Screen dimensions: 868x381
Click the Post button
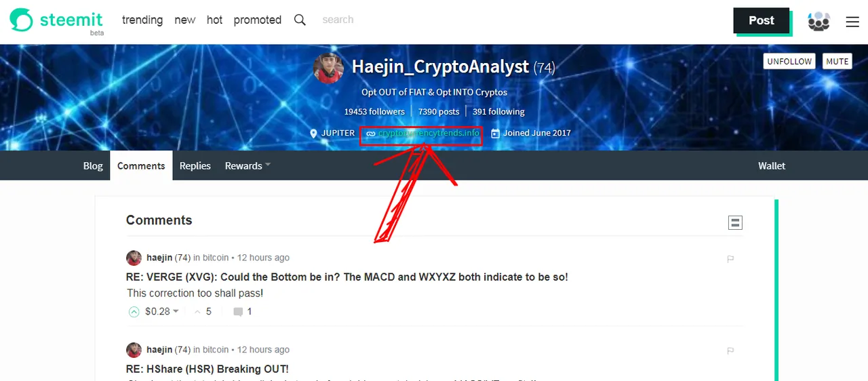pyautogui.click(x=761, y=20)
